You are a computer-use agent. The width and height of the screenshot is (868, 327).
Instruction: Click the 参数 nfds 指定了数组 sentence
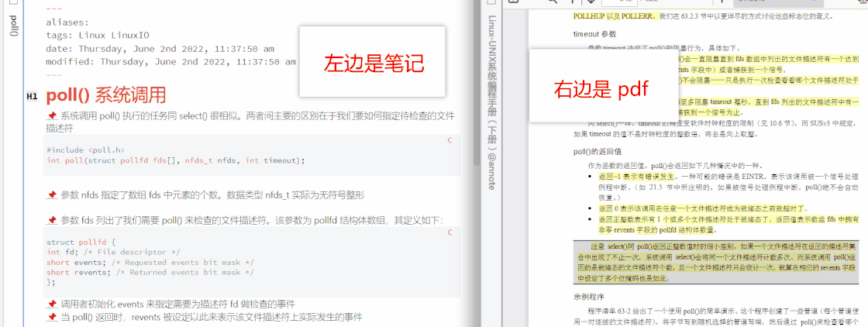212,195
